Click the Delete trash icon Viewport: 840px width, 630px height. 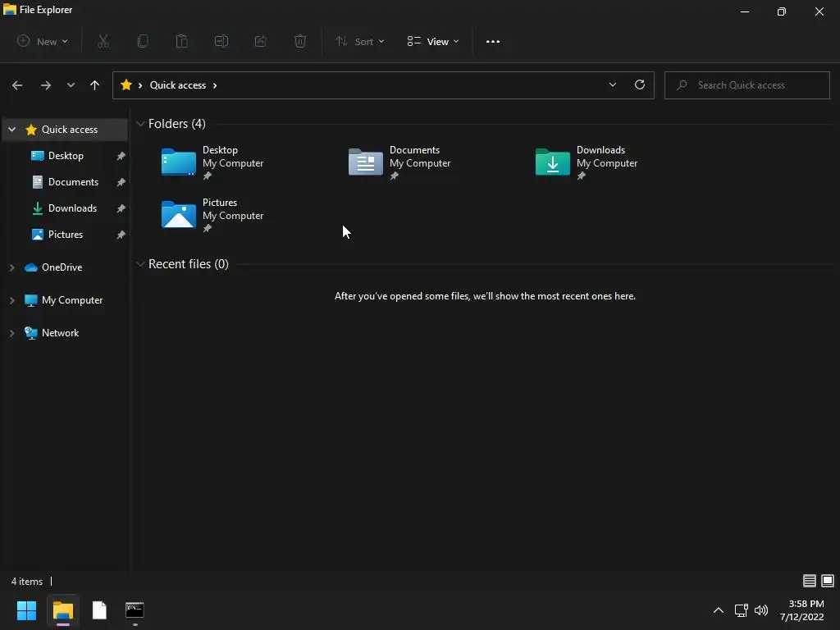click(300, 41)
